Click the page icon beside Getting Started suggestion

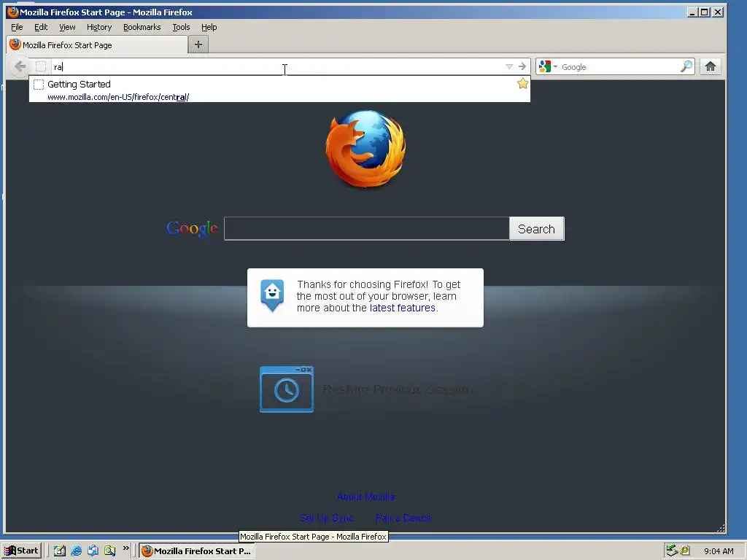tap(39, 85)
